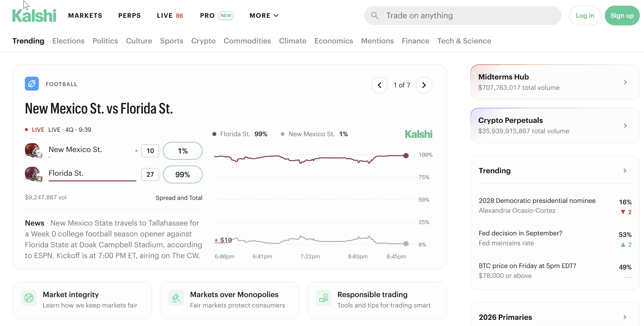Image resolution: width=644 pixels, height=326 pixels.
Task: Expand the Trending panel chevron
Action: click(625, 171)
